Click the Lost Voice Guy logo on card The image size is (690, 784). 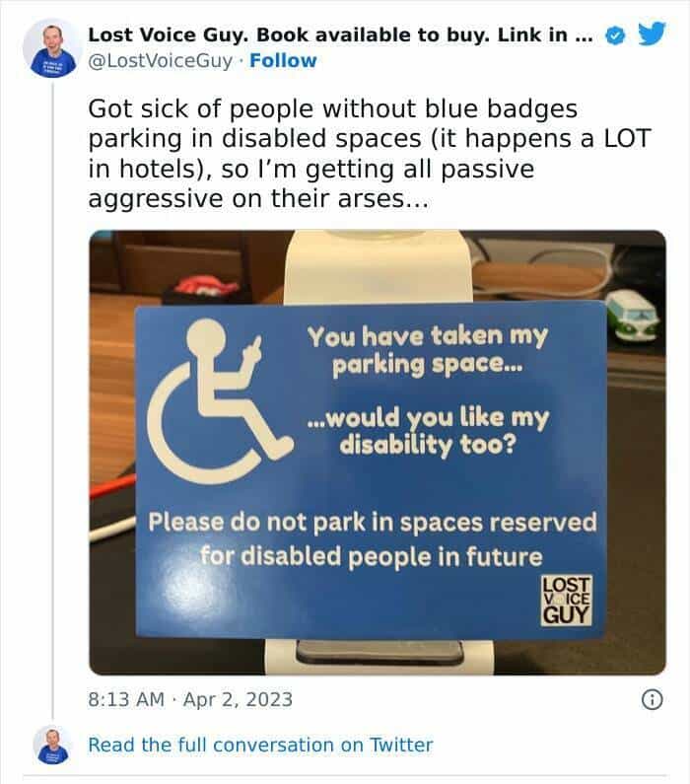coord(567,600)
